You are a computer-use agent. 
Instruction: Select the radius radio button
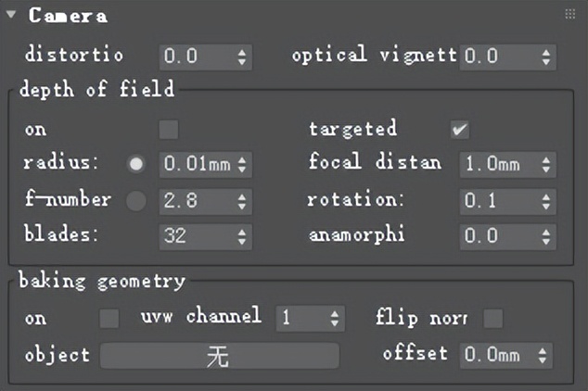(x=137, y=164)
